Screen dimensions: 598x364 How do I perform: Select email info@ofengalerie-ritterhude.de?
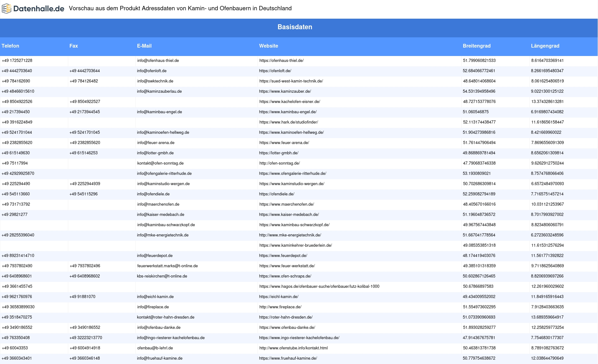tap(164, 174)
